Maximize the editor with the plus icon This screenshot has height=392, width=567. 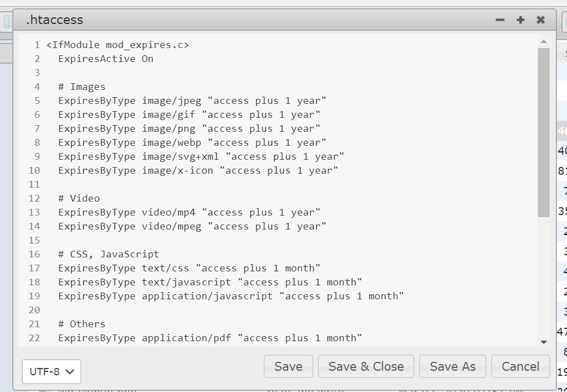click(521, 20)
